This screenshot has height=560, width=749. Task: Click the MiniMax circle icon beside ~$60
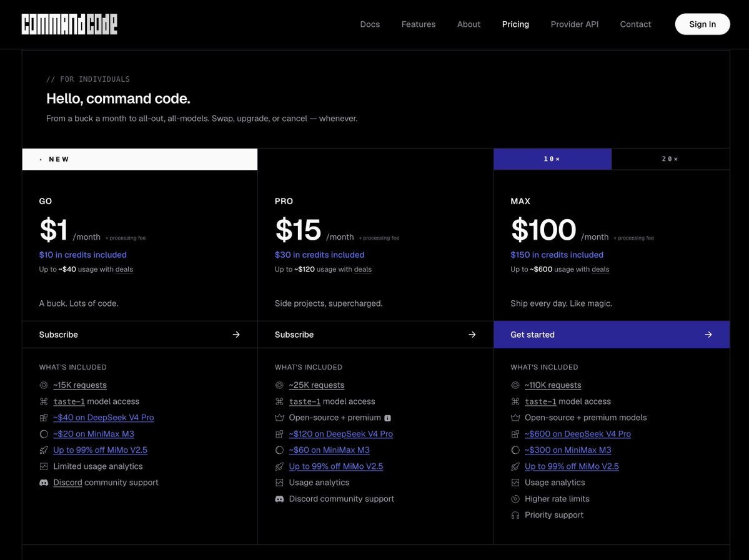(x=279, y=450)
